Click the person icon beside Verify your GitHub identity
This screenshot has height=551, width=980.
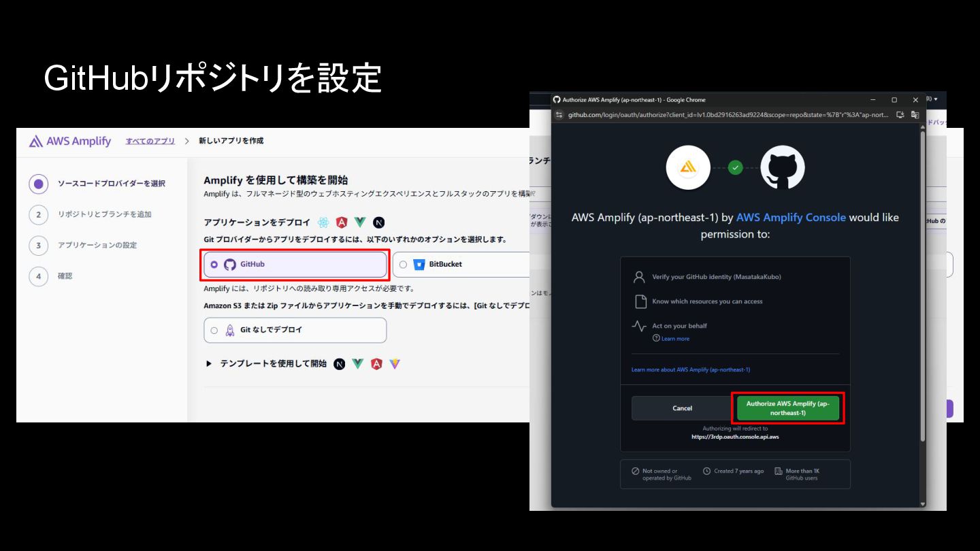coord(638,277)
